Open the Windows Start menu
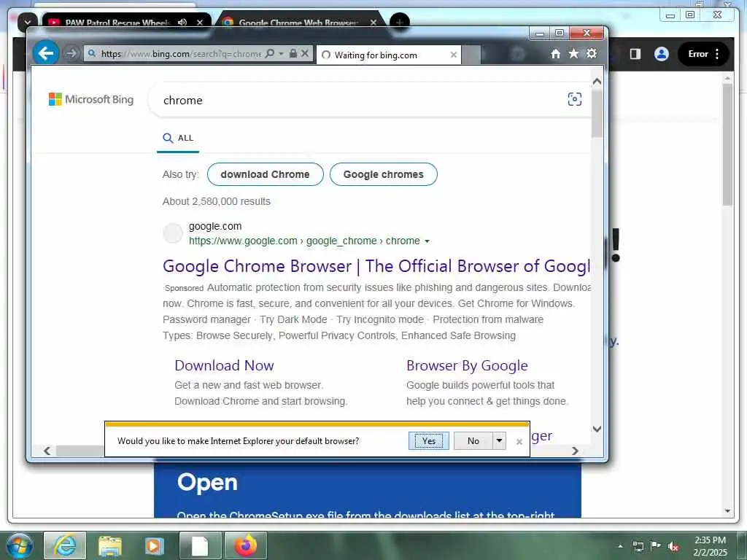 [x=19, y=545]
